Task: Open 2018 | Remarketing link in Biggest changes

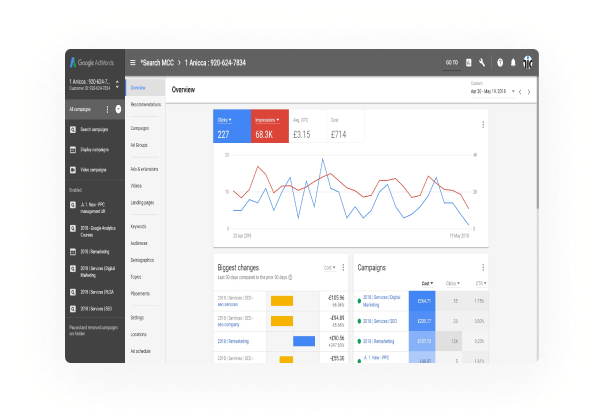Action: pyautogui.click(x=233, y=341)
